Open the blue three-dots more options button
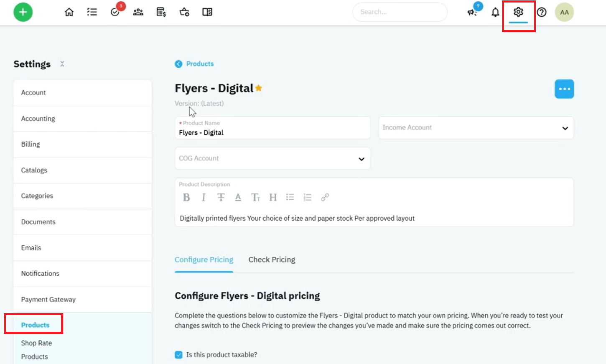This screenshot has height=364, width=606. coord(564,89)
